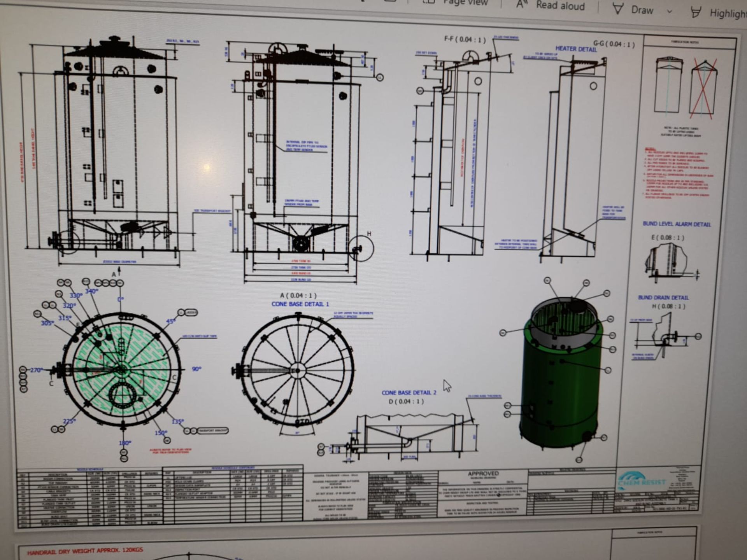This screenshot has width=747, height=560.
Task: Click the E ( 0.08 : 1 ) scale label
Action: [668, 237]
